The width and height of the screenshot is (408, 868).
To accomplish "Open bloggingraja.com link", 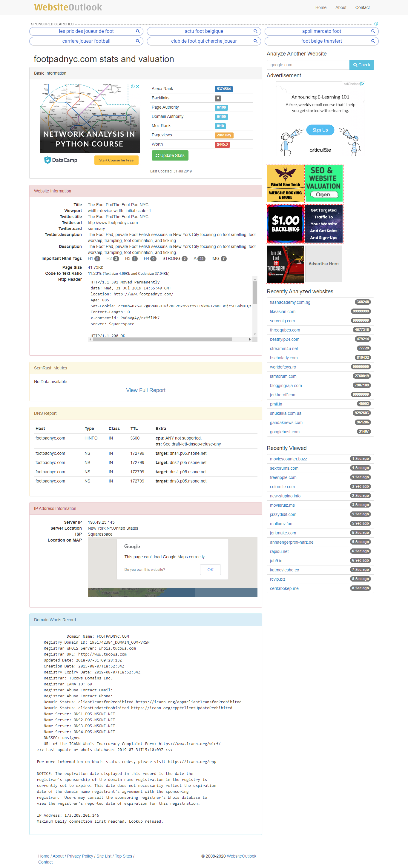I will [x=286, y=386].
